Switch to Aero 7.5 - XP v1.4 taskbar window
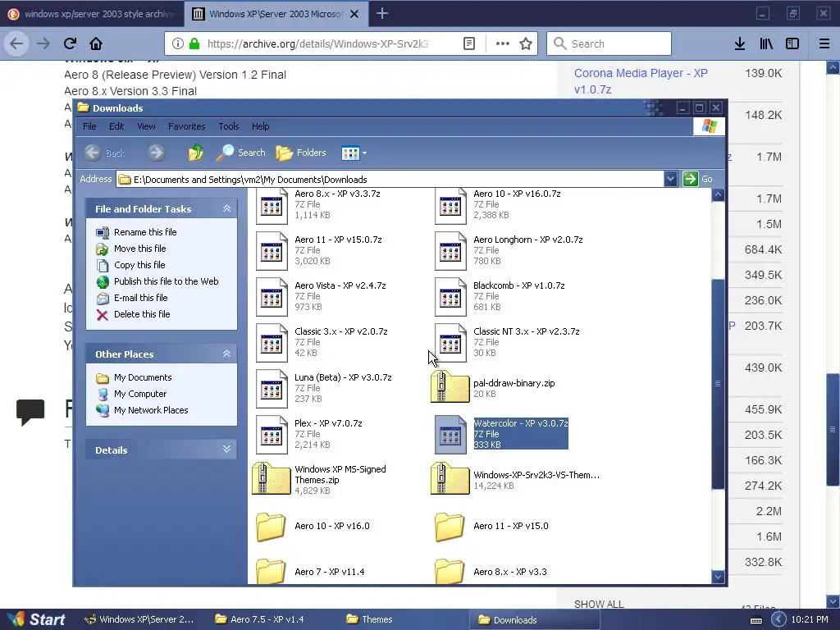The height and width of the screenshot is (630, 840). pos(260,619)
